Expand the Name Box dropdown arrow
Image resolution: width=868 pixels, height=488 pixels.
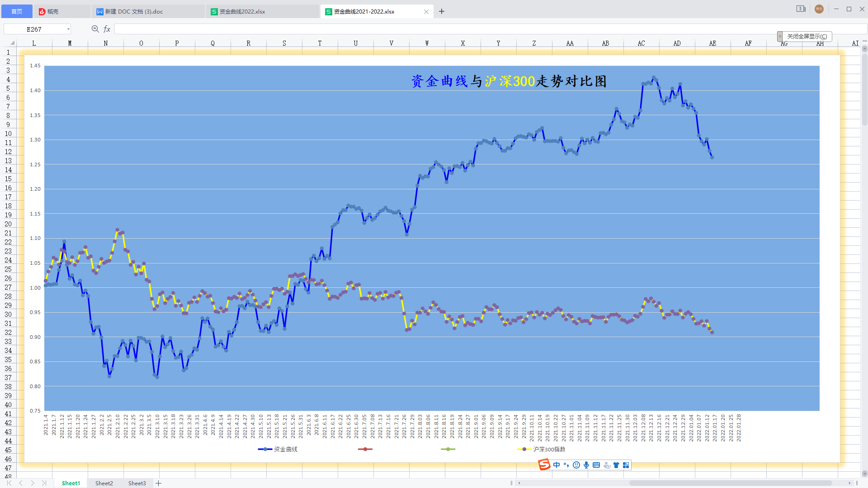click(x=68, y=29)
